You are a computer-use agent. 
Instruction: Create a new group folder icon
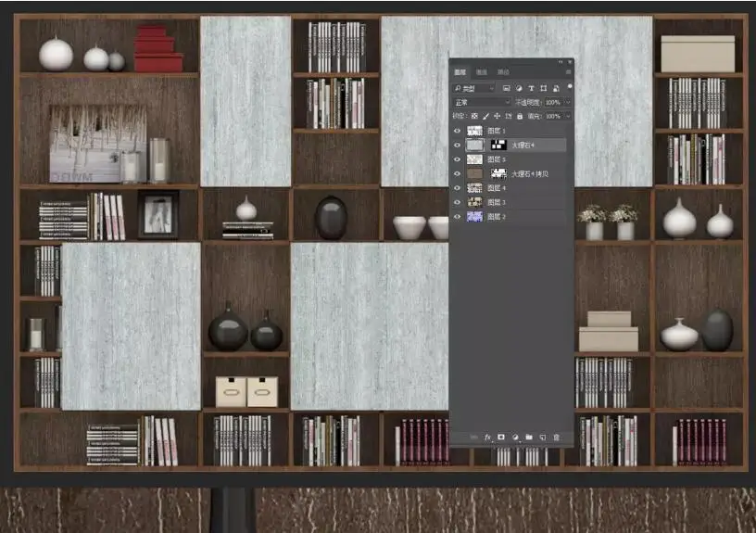coord(529,437)
